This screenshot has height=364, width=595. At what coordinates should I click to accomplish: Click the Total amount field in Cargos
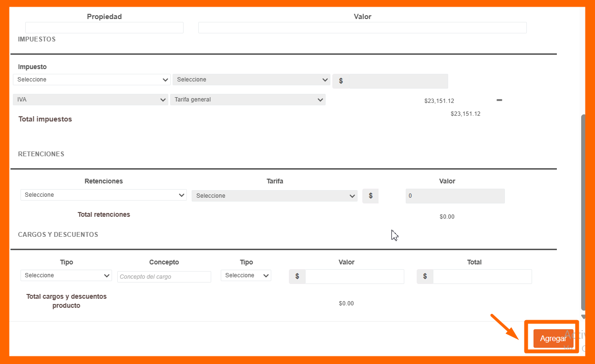coord(482,276)
